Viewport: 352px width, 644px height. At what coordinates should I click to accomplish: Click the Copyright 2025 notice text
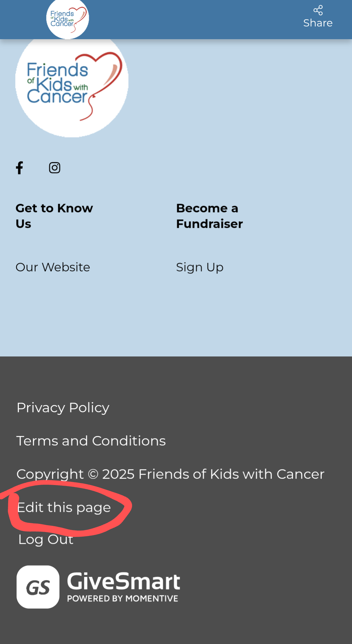[170, 474]
